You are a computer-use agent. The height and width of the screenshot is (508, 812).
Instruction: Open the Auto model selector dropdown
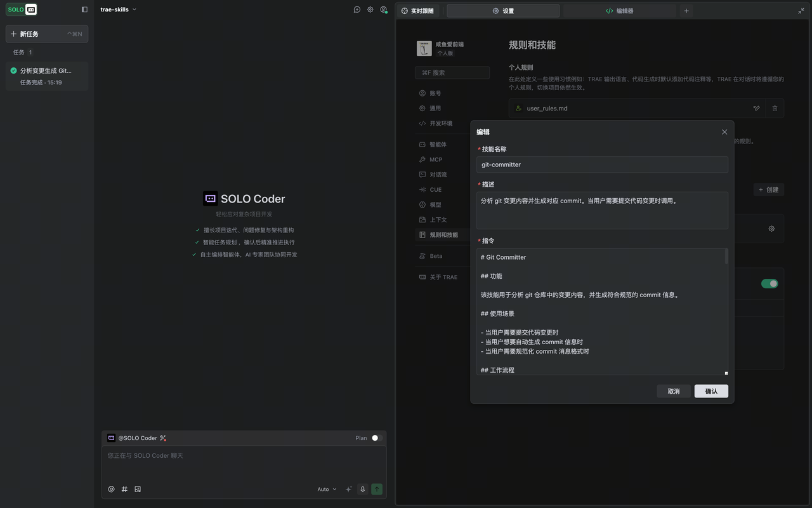pos(326,489)
